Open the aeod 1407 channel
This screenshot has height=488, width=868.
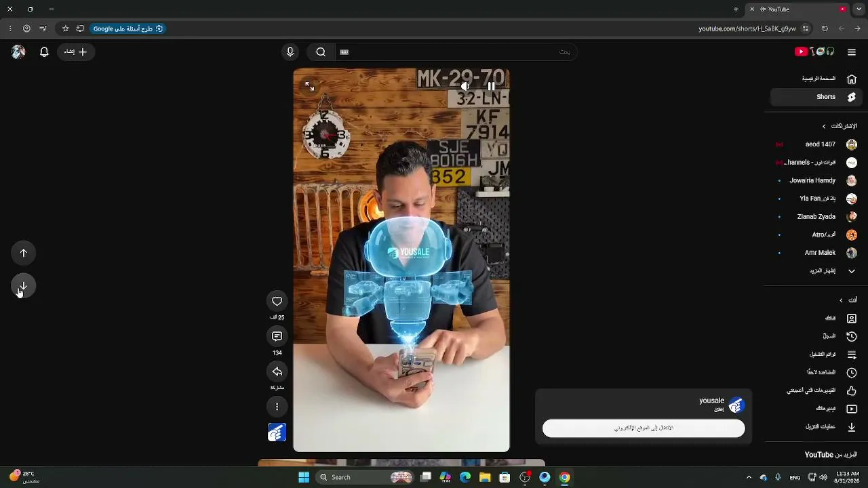click(816, 144)
